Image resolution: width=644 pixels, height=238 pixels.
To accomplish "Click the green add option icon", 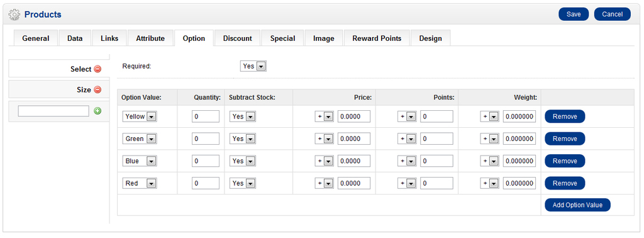I will (x=97, y=111).
